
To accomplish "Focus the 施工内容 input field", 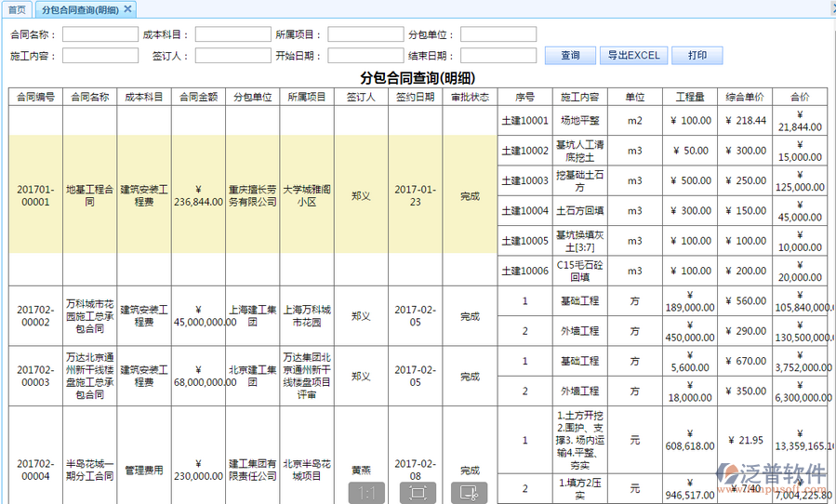I will coord(100,56).
